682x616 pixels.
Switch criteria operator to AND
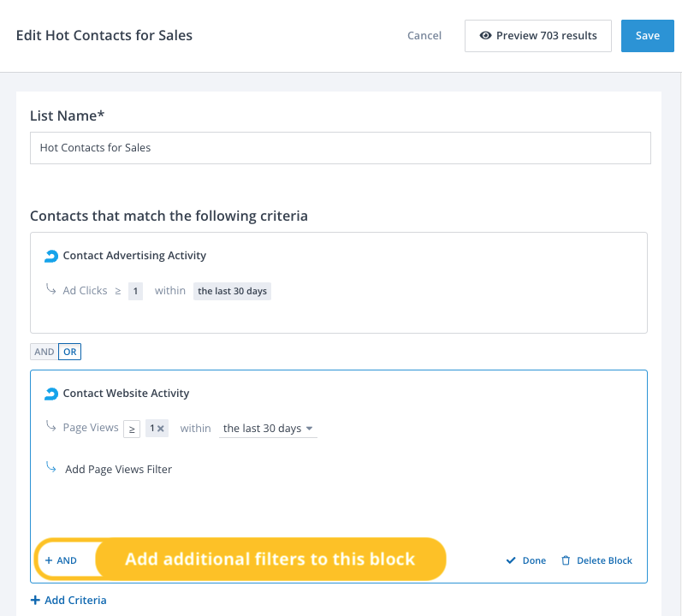[x=44, y=352]
